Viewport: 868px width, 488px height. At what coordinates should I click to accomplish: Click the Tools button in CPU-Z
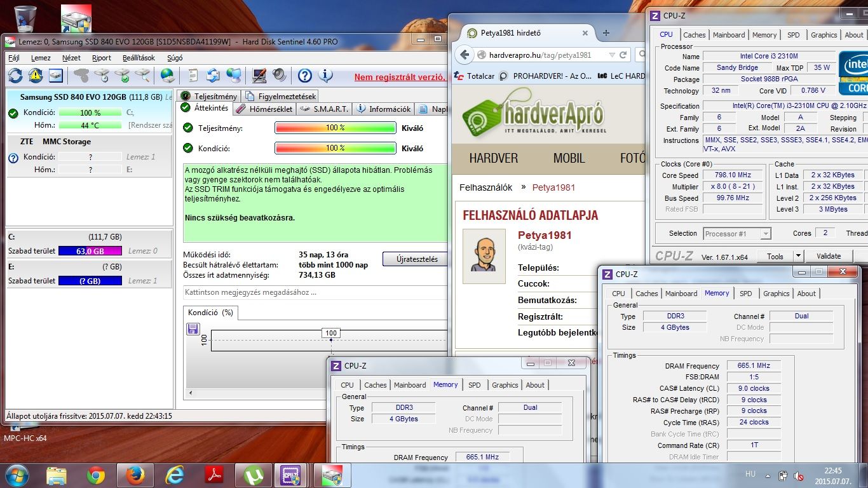[775, 257]
